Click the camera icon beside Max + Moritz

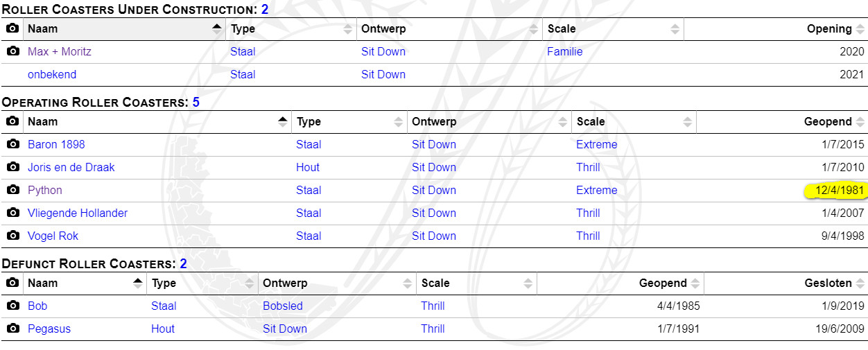12,51
